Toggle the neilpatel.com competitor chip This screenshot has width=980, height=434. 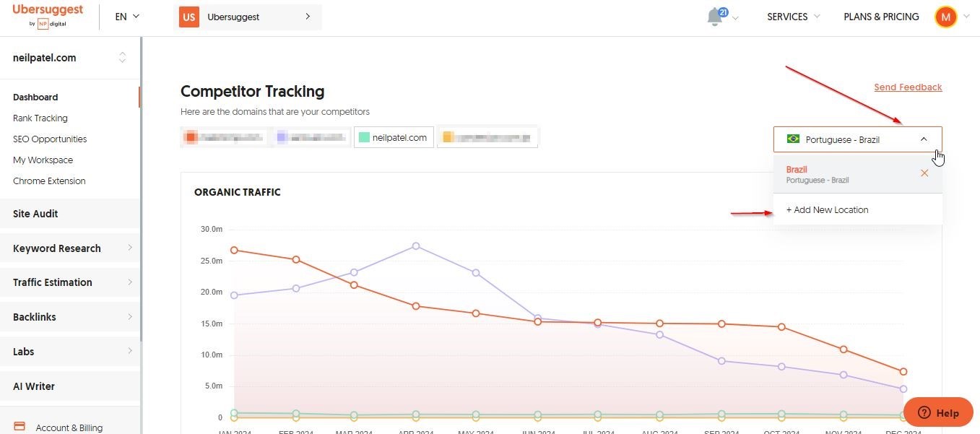(394, 137)
